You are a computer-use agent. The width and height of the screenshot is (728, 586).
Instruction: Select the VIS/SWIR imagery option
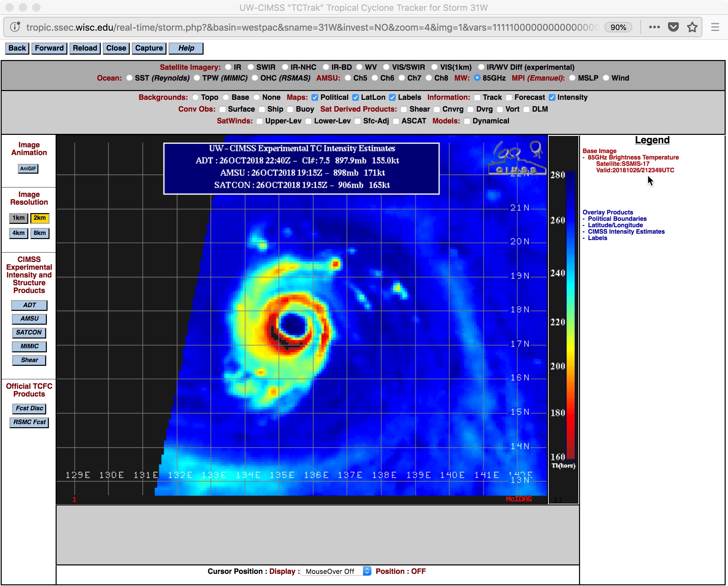(386, 67)
